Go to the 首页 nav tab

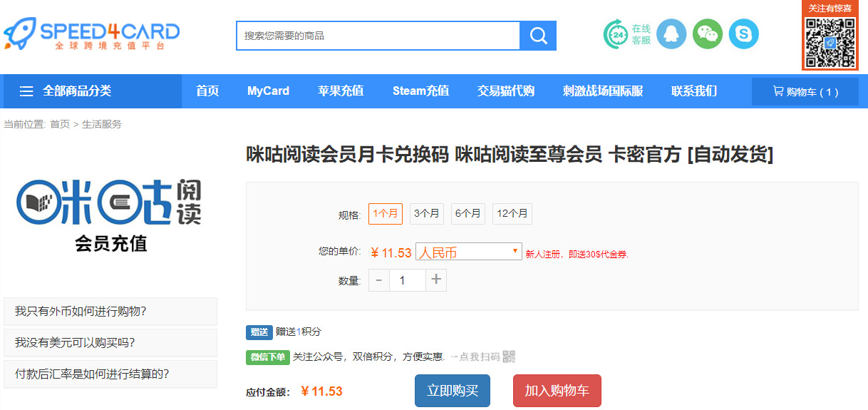point(207,91)
